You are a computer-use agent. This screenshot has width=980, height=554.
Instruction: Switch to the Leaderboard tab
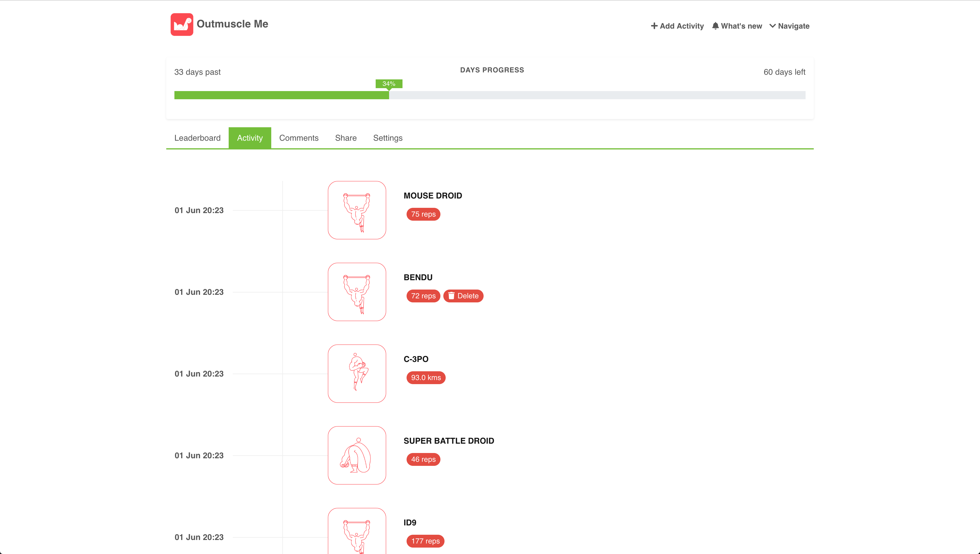pyautogui.click(x=197, y=138)
